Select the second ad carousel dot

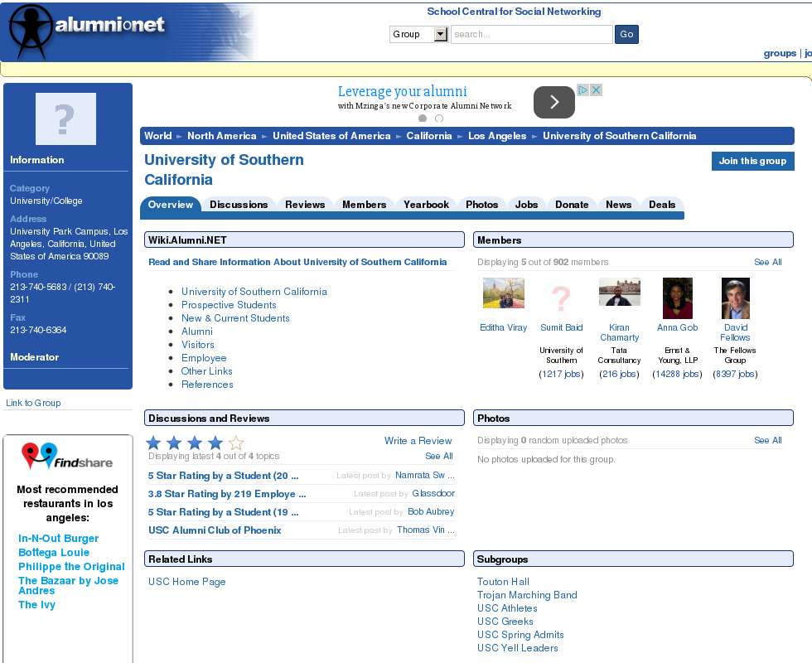[x=439, y=119]
